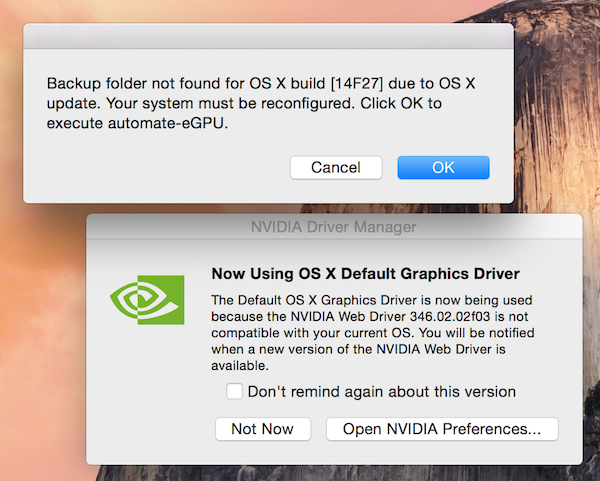Screen dimensions: 600x481
Task: Click the 'execute automate-eGPU.' text line
Action: tap(137, 123)
